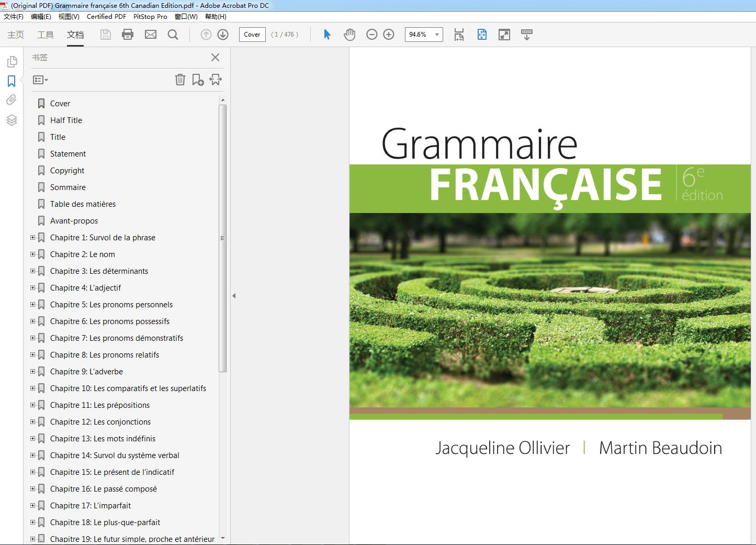Viewport: 756px width, 545px height.
Task: Open bookmark options dropdown menu
Action: pos(40,80)
